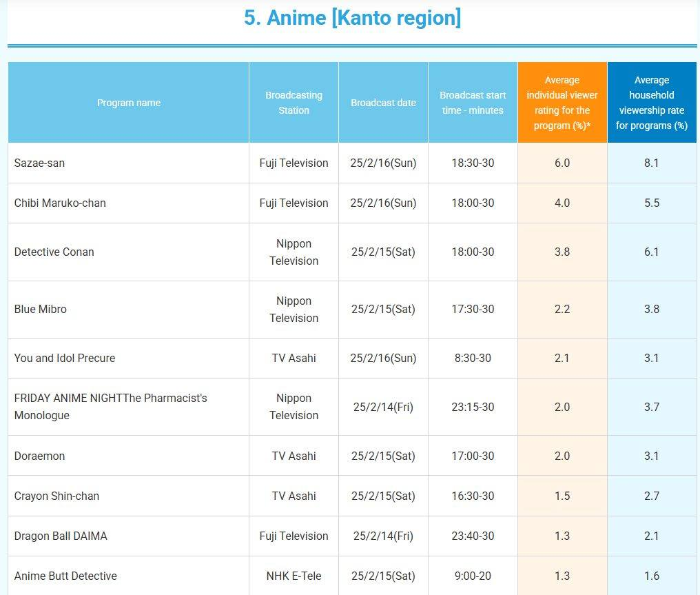The height and width of the screenshot is (595, 700).
Task: Select household rate '6.1' for Detective Conan
Action: coord(652,252)
